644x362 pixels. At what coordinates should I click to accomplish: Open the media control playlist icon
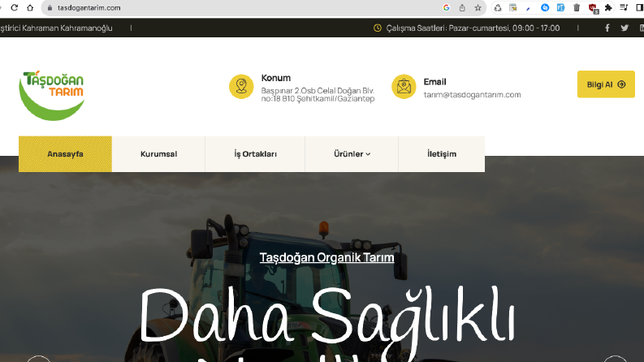(624, 7)
